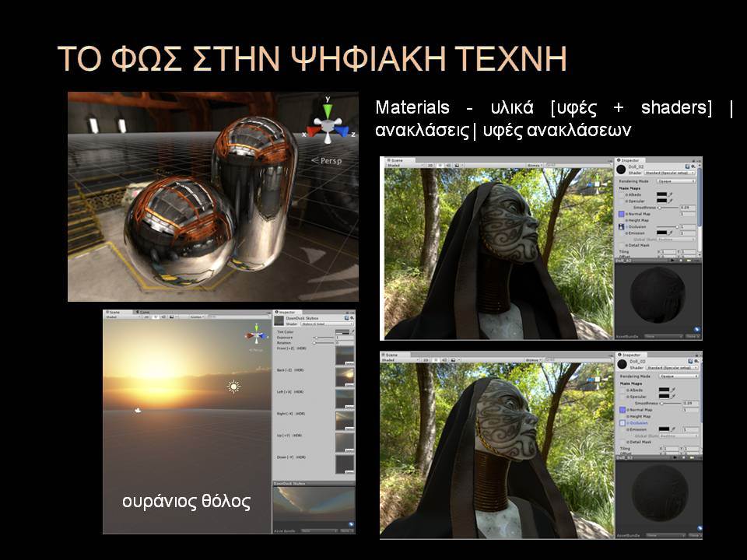747x560 pixels.
Task: Toggle the lighting icon in upper doll toolbar
Action: click(x=440, y=165)
